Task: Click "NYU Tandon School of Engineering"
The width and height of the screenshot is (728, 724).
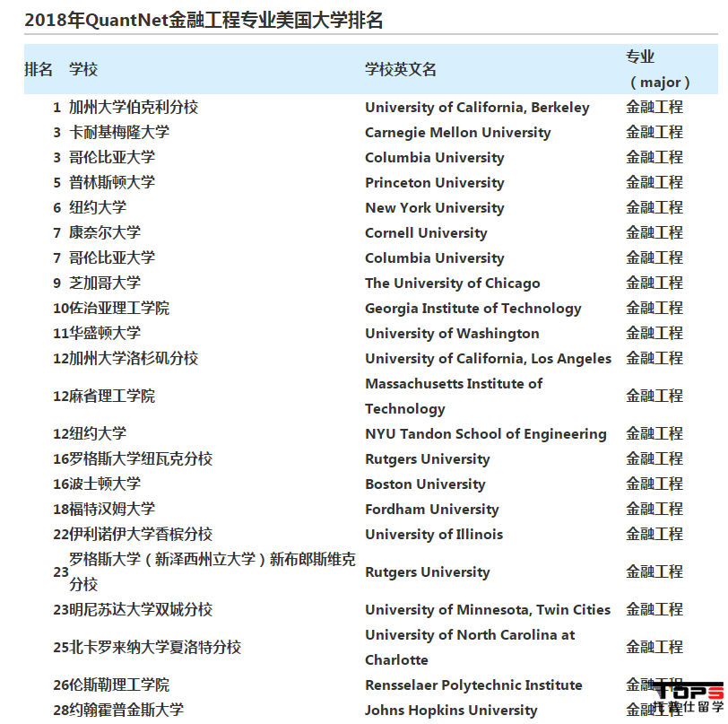Action: click(486, 433)
